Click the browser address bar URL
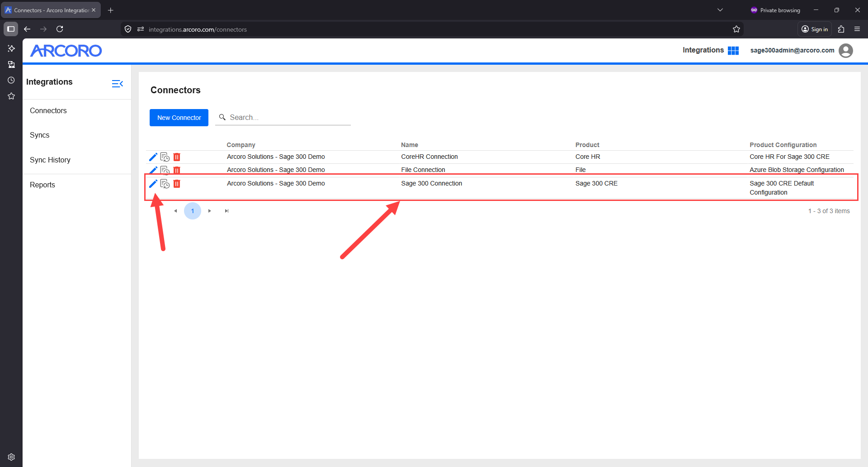868x467 pixels. click(198, 29)
